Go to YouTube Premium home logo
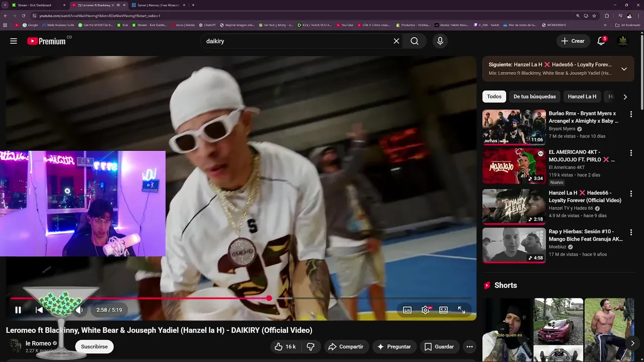The height and width of the screenshot is (362, 644). tap(46, 41)
